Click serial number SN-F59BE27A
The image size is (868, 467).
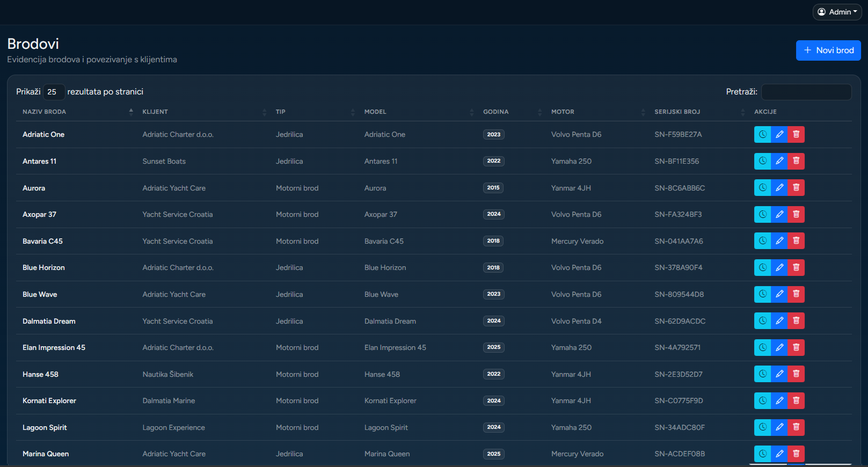tap(678, 135)
